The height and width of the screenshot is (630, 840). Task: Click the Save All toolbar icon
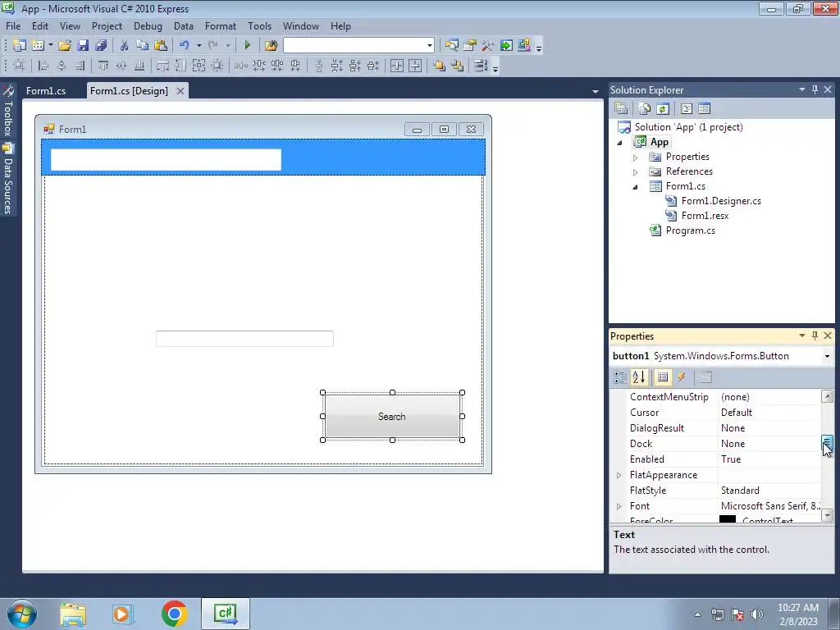coord(100,46)
